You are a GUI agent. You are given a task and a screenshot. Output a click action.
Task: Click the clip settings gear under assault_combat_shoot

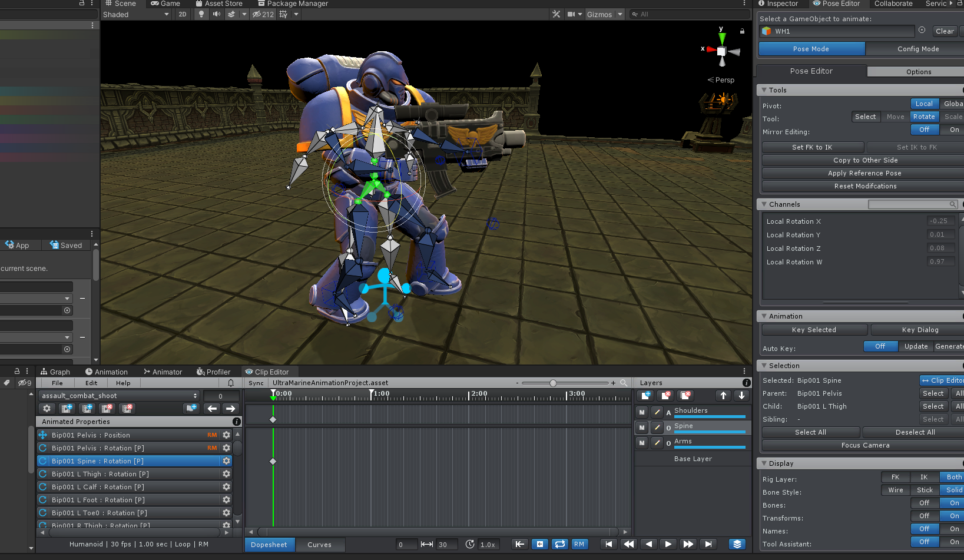(47, 409)
